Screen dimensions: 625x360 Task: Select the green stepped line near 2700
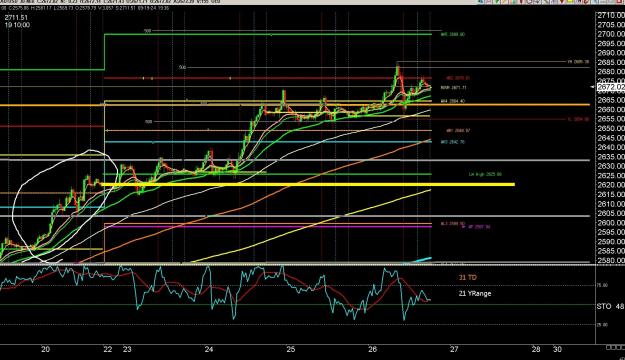click(x=268, y=34)
